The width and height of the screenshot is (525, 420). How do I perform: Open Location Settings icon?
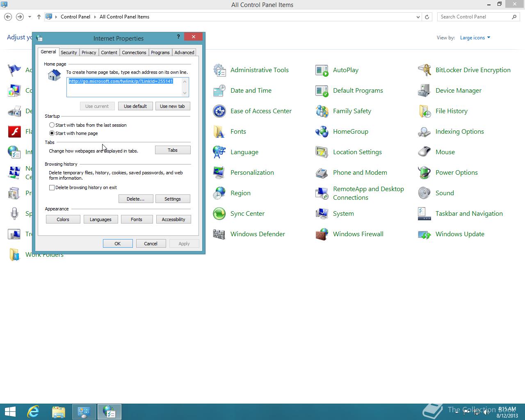pos(322,152)
